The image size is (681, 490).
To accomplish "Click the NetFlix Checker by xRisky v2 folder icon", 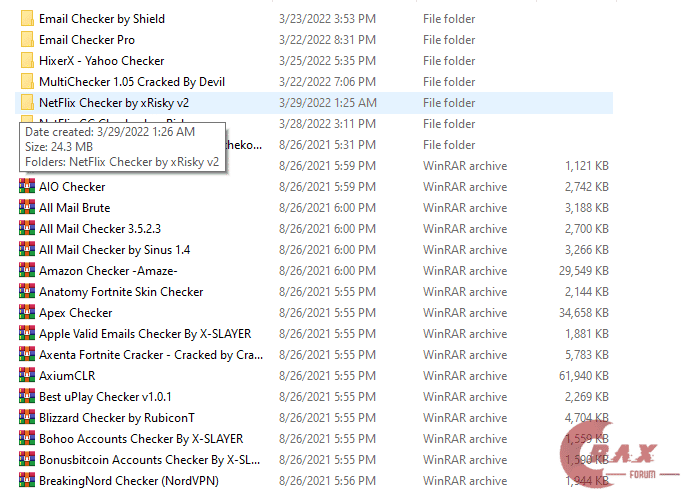I will point(27,103).
